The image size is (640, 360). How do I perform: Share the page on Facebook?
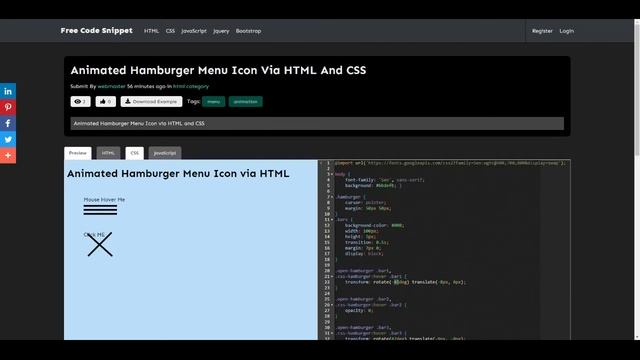point(8,123)
